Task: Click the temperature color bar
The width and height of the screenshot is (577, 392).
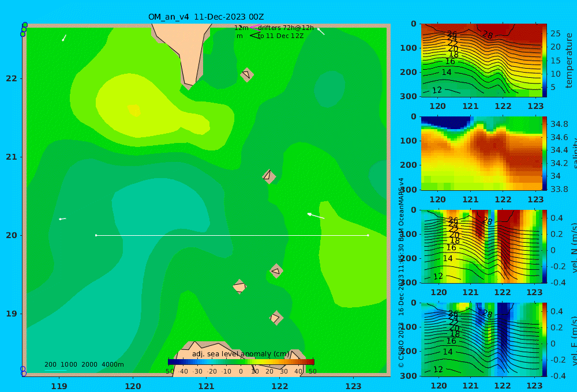Action: pos(545,61)
